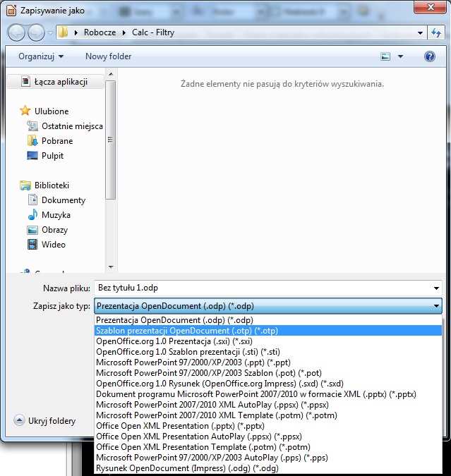
Task: Choose Office Open XML Presentation (.pptx)
Action: 268,426
